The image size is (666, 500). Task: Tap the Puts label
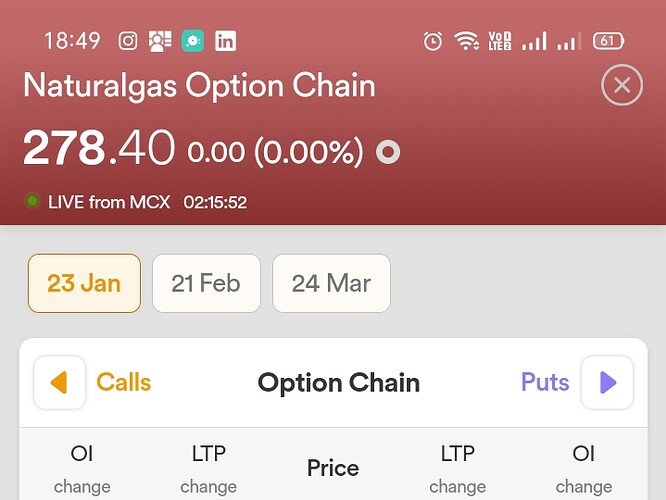[545, 382]
